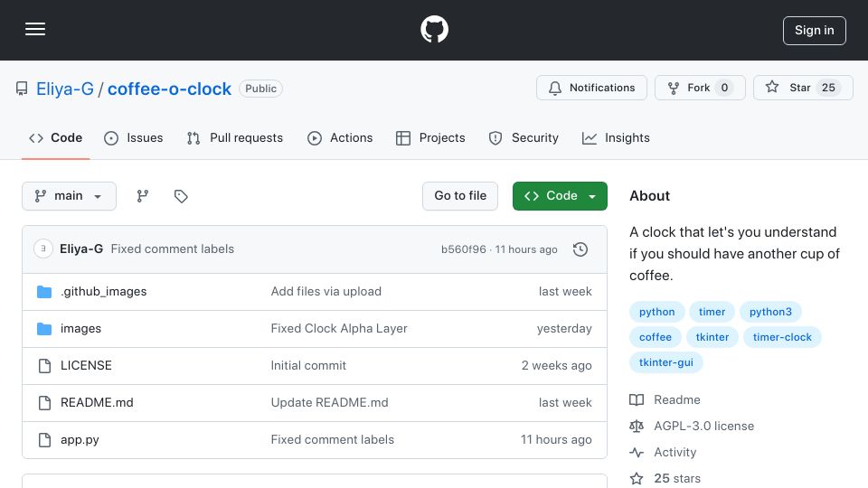Click the Notifications bell button
This screenshot has width=868, height=488.
tap(591, 88)
